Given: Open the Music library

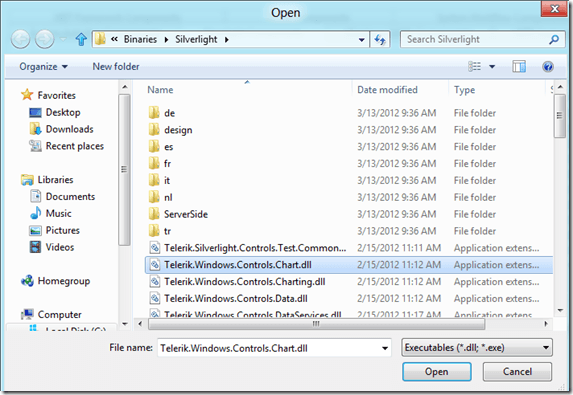Looking at the screenshot, I should [x=58, y=213].
